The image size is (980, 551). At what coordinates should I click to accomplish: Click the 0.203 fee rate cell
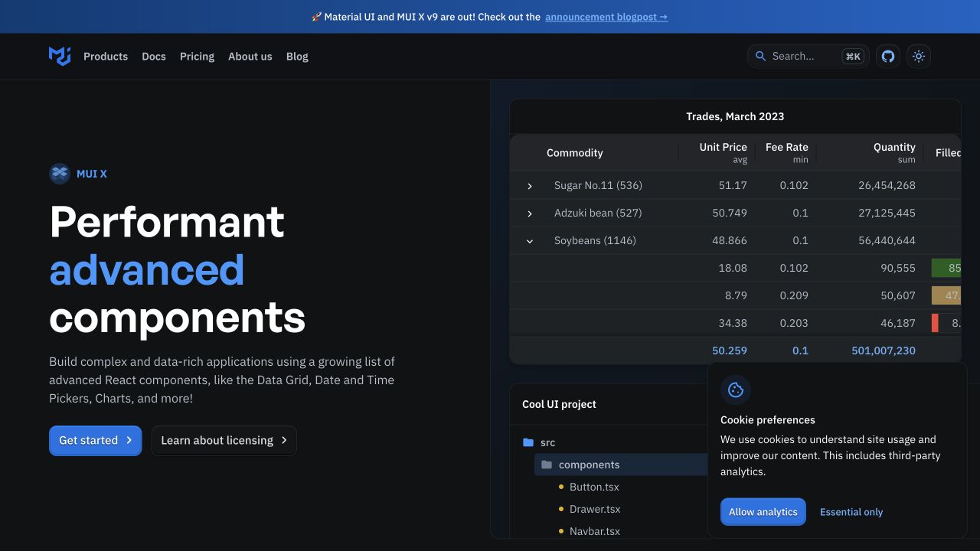[794, 323]
